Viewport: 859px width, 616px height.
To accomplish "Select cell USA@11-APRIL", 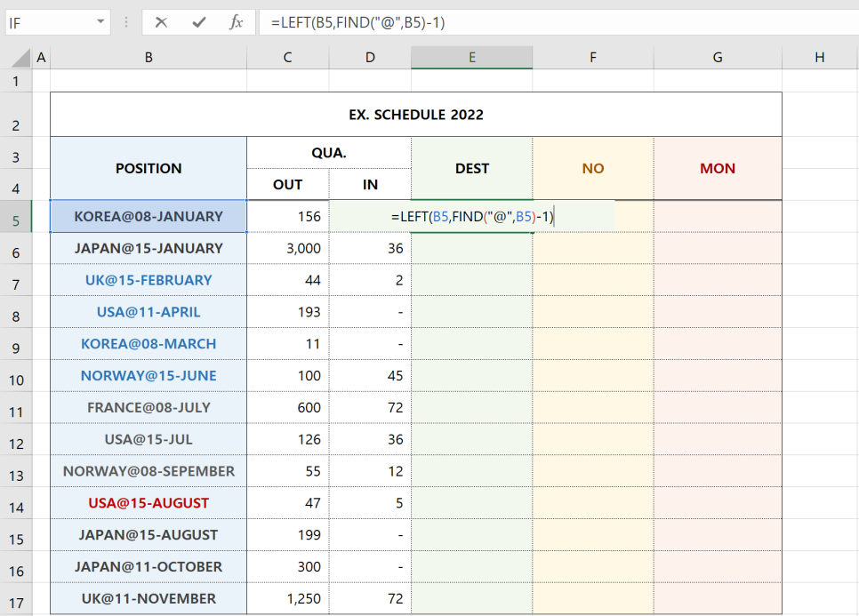I will click(x=149, y=312).
